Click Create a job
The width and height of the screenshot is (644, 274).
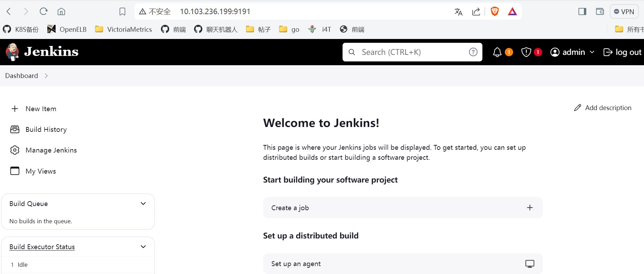[403, 208]
